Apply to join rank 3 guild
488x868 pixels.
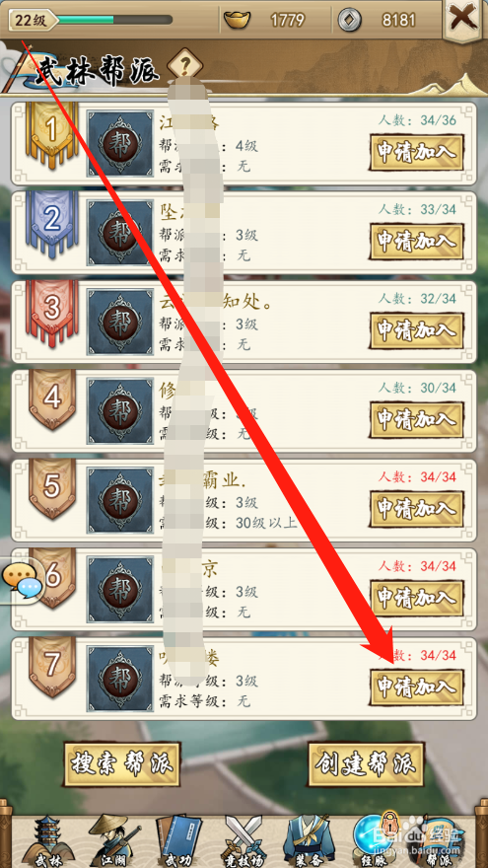416,329
